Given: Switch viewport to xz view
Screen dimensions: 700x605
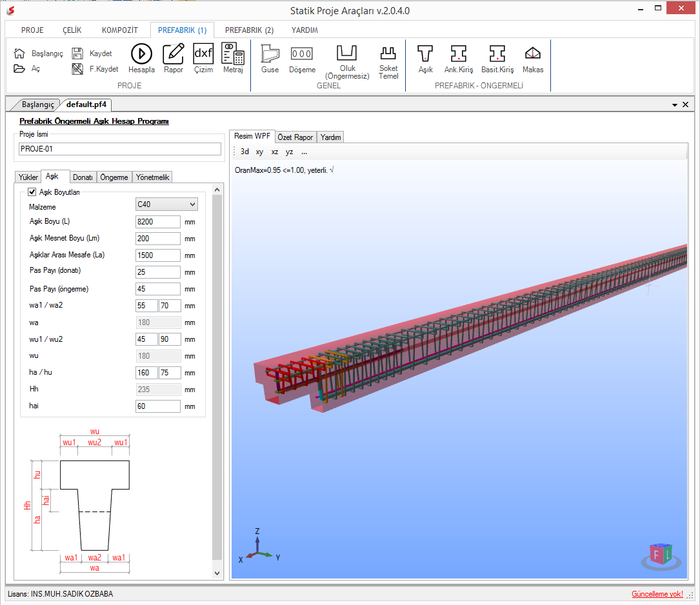Looking at the screenshot, I should (x=275, y=152).
